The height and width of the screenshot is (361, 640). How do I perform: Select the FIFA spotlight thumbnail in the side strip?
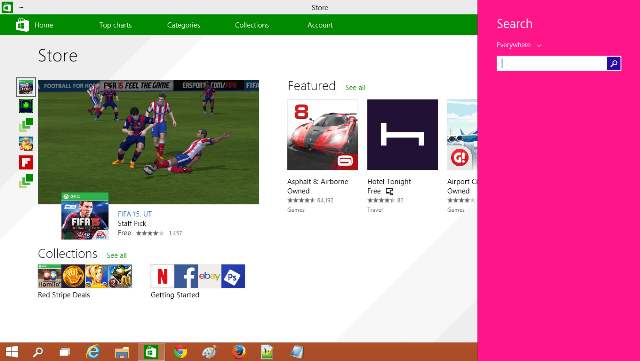[26, 87]
